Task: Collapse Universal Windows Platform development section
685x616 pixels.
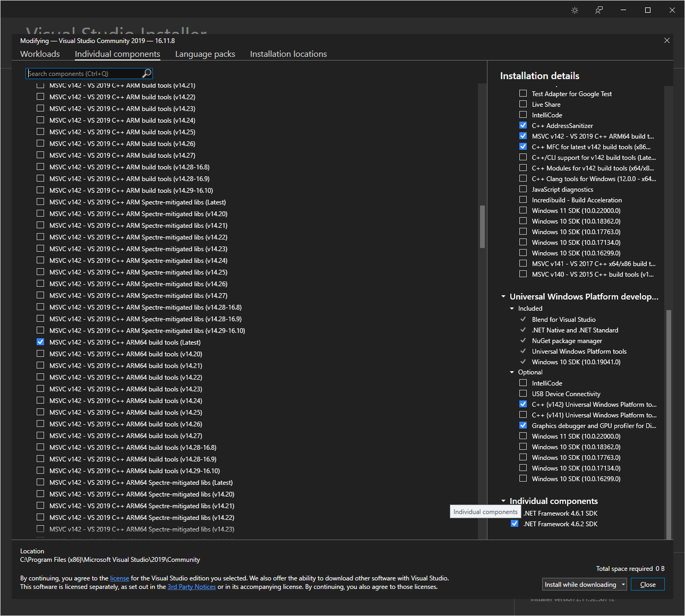Action: coord(503,296)
